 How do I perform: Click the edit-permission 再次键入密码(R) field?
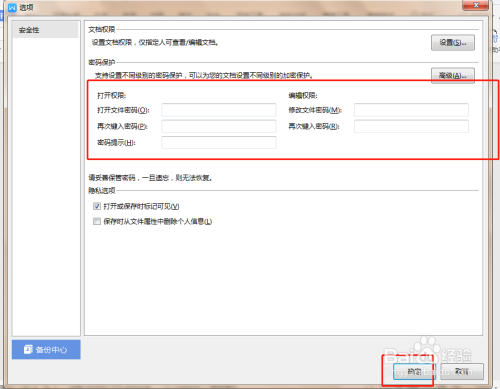point(411,126)
